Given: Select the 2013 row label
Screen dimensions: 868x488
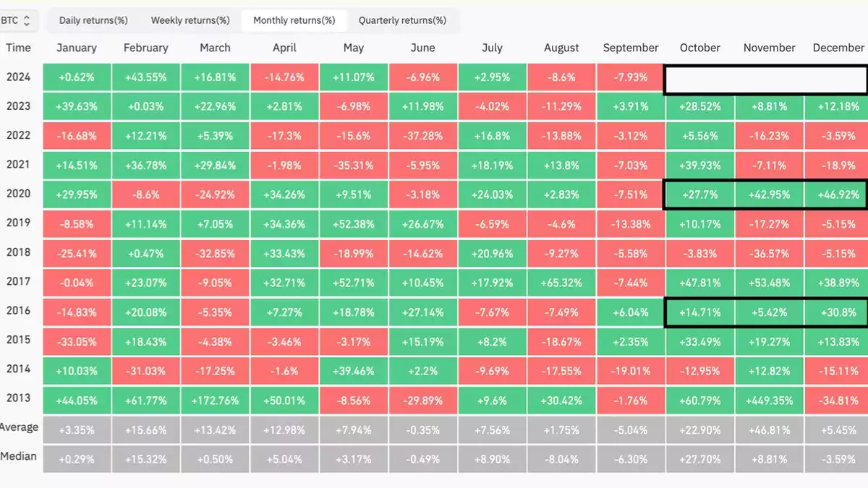Looking at the screenshot, I should point(19,400).
